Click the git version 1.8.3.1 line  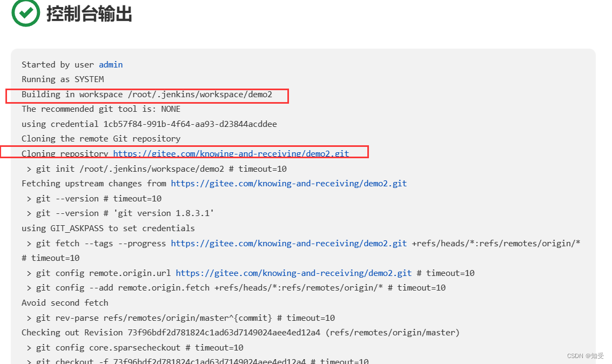(x=120, y=213)
